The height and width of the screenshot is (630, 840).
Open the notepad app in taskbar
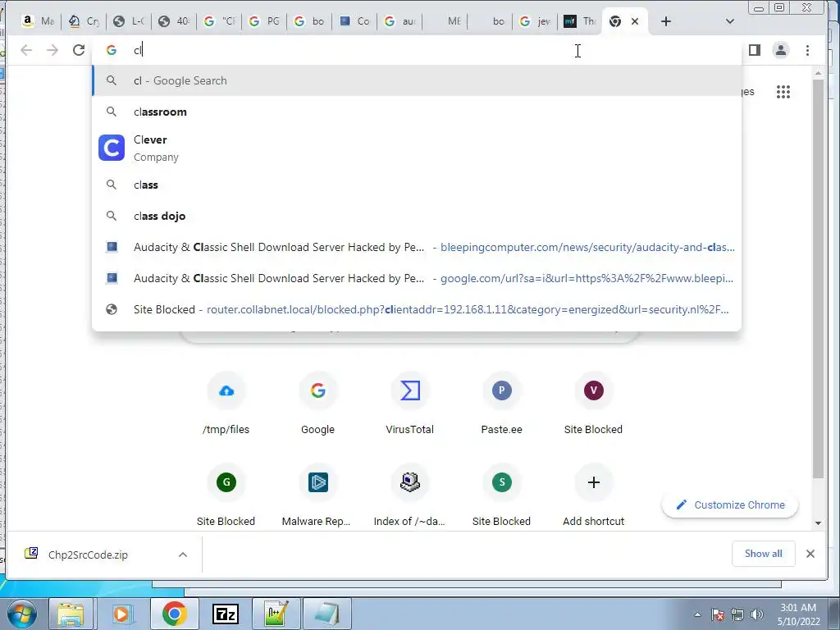pos(326,614)
